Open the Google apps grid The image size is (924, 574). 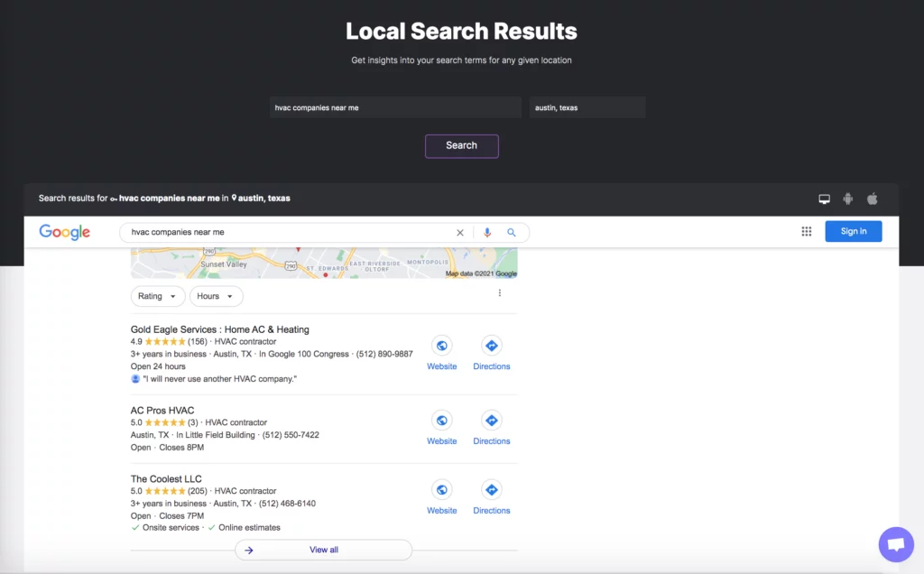point(807,232)
